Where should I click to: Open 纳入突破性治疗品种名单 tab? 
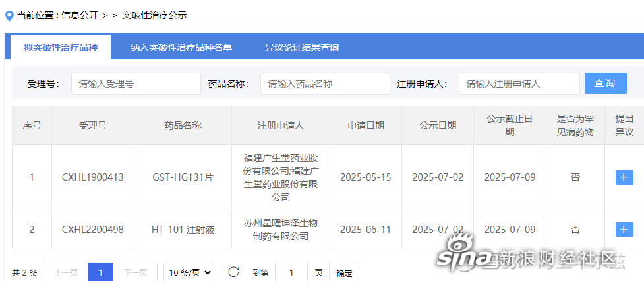tap(181, 47)
